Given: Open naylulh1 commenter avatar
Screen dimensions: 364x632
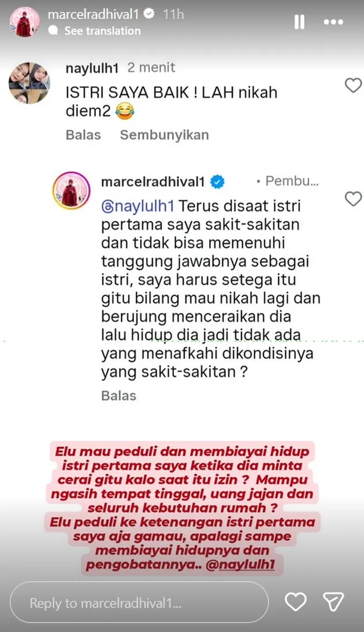Looking at the screenshot, I should pos(29,83).
